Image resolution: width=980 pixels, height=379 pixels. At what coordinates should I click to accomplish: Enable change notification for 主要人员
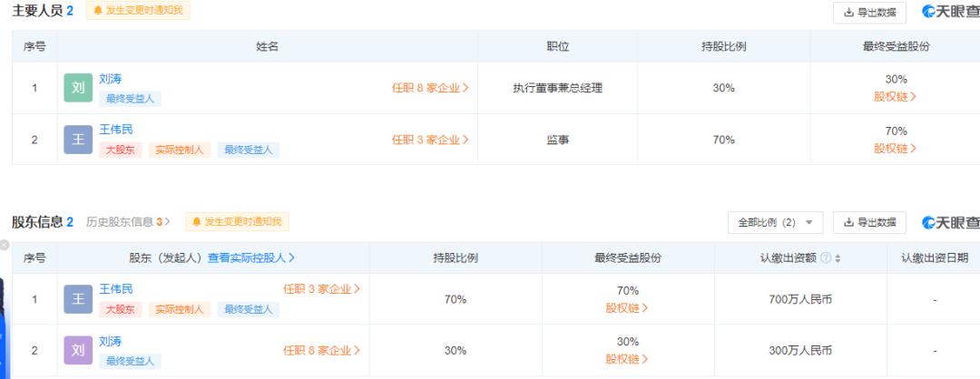tap(138, 11)
